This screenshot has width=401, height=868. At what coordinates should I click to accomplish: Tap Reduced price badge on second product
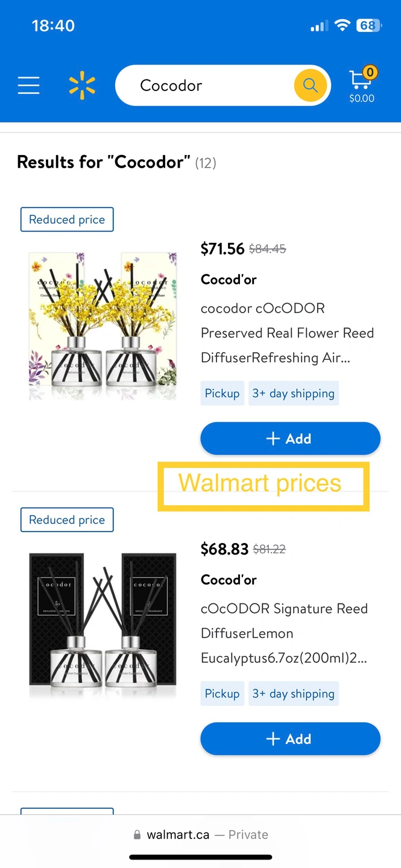click(x=67, y=520)
